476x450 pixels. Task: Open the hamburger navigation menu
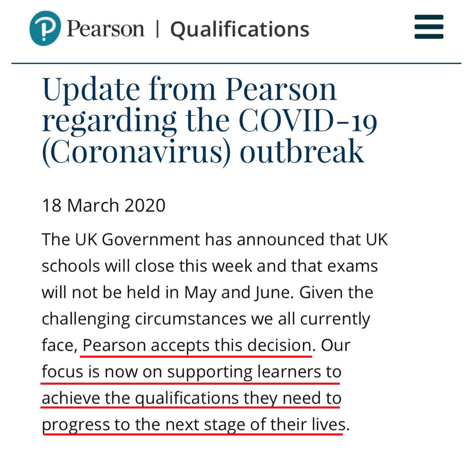click(429, 27)
